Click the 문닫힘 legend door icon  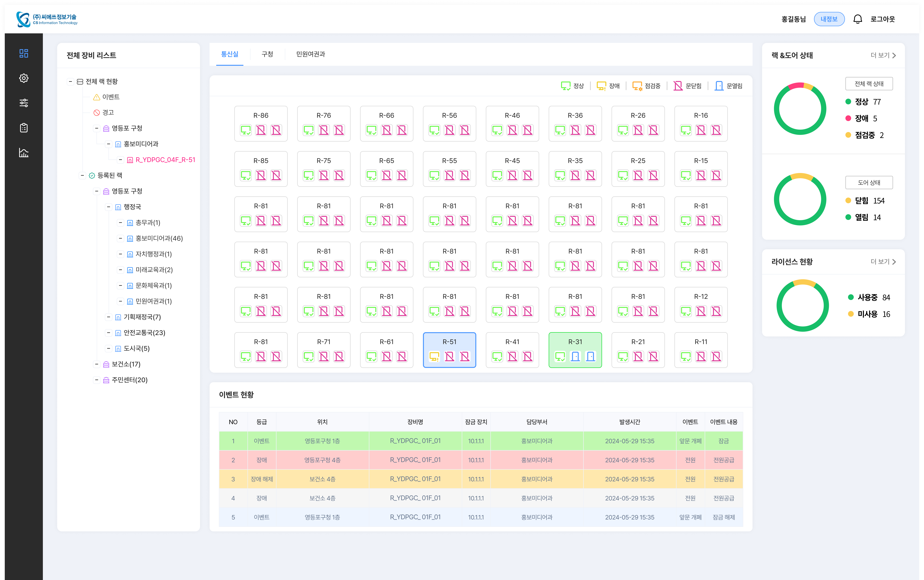point(678,86)
